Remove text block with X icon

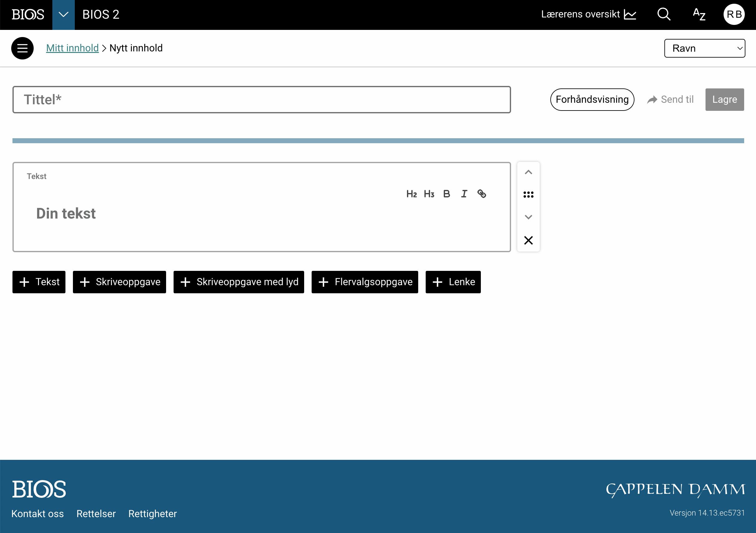coord(528,240)
